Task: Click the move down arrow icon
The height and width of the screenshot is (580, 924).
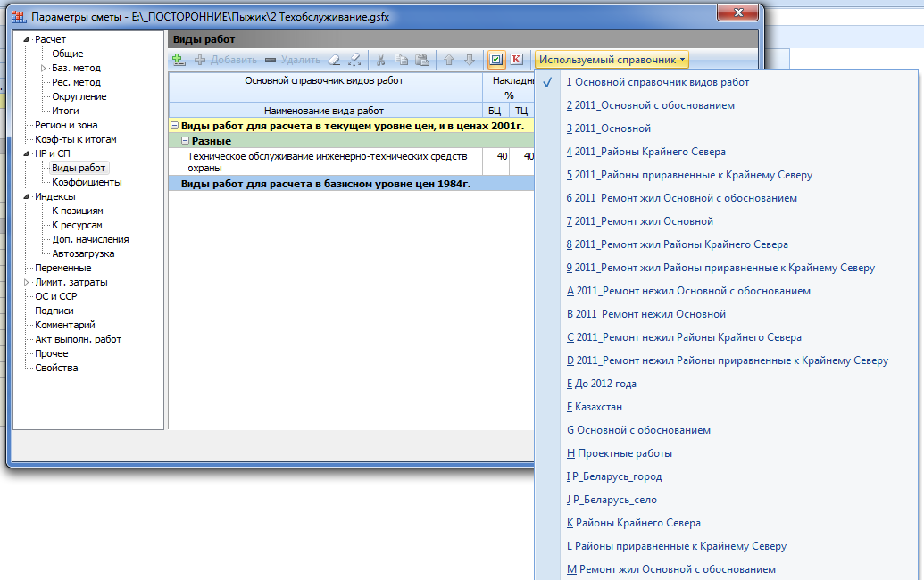Action: click(x=470, y=60)
